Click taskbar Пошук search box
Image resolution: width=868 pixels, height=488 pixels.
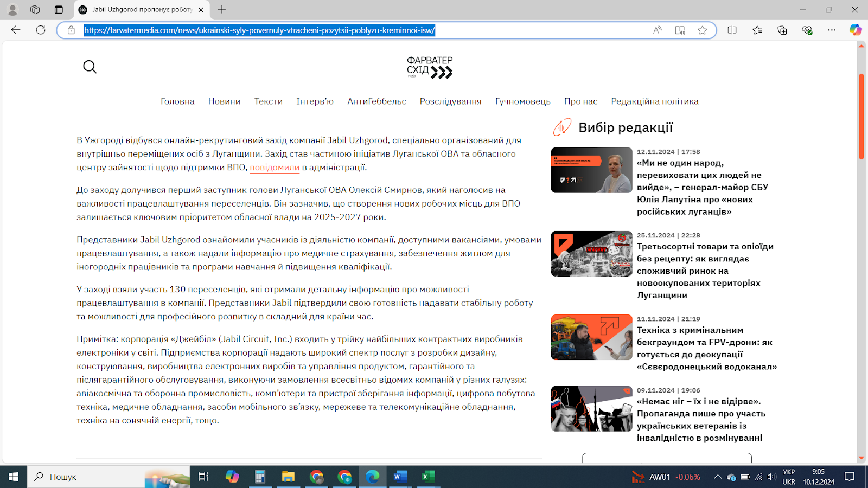click(108, 477)
